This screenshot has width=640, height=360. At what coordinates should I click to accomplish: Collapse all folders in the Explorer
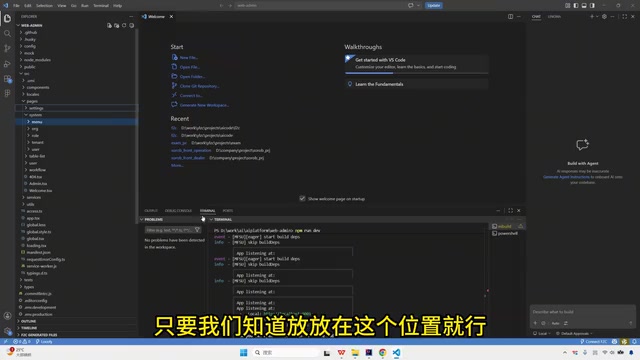click(x=131, y=25)
